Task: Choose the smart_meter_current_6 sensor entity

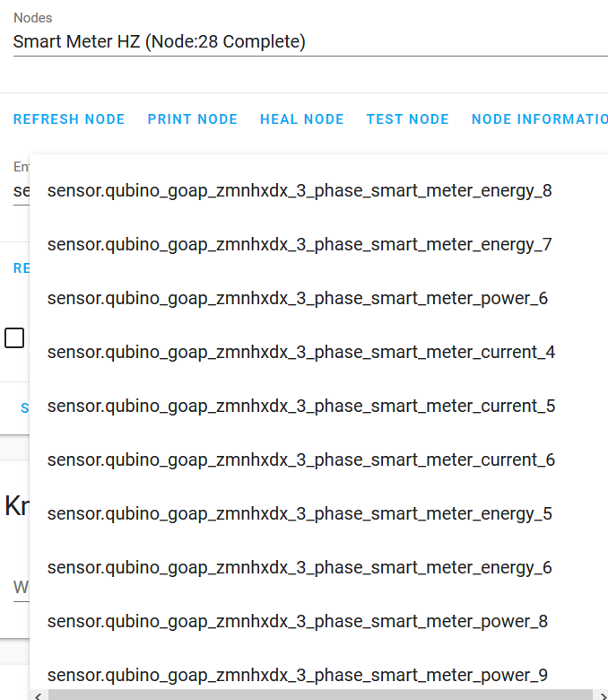Action: 301,459
